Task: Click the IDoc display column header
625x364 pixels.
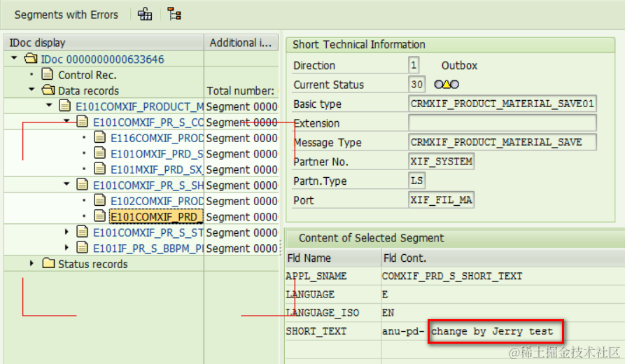Action: (x=104, y=43)
